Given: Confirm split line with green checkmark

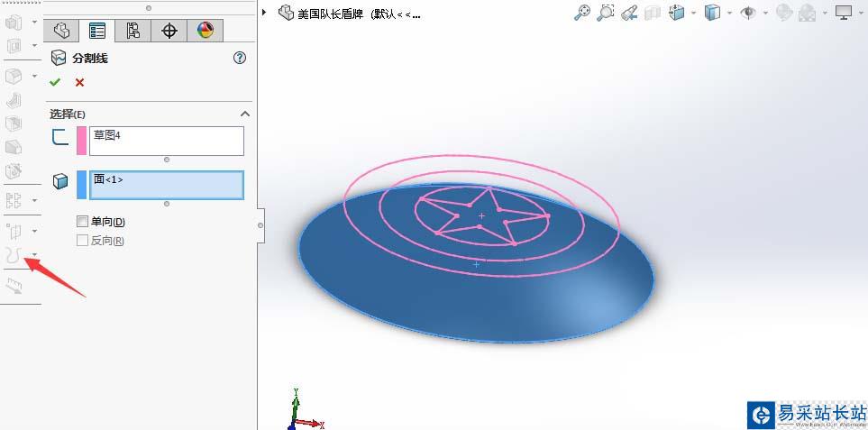Looking at the screenshot, I should tap(54, 82).
